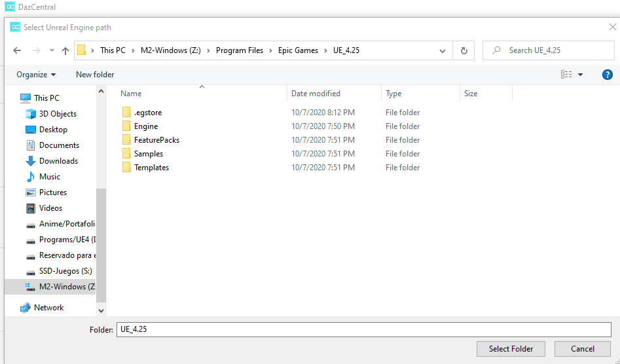Open the Help question mark icon
The width and height of the screenshot is (620, 364).
[607, 75]
